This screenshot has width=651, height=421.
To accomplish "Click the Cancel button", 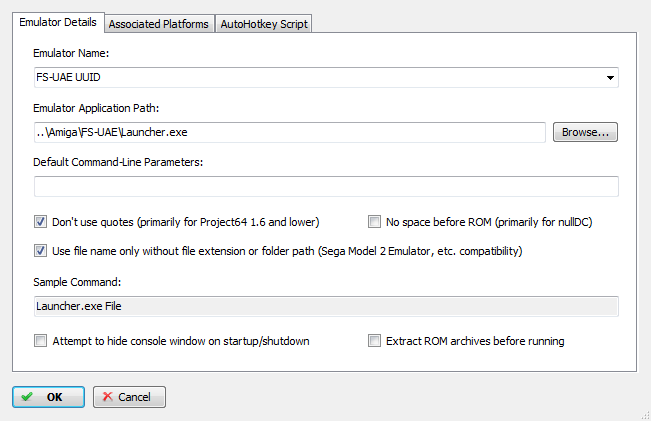I will (129, 397).
